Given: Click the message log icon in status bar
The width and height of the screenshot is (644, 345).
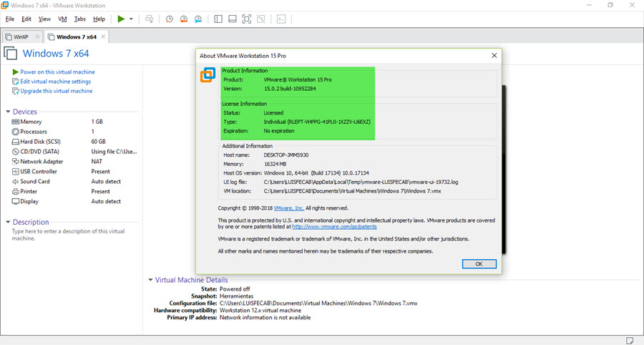Looking at the screenshot, I should coord(629,341).
